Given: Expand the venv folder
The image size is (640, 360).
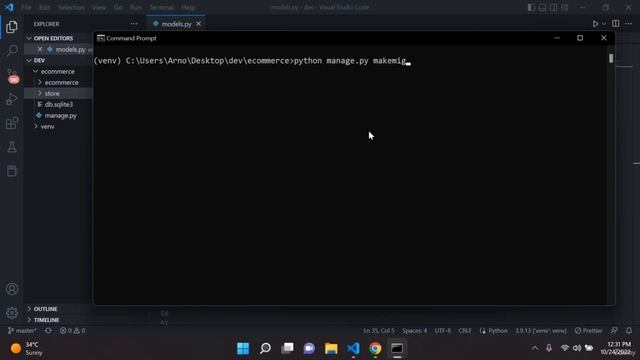Looking at the screenshot, I should pyautogui.click(x=36, y=127).
